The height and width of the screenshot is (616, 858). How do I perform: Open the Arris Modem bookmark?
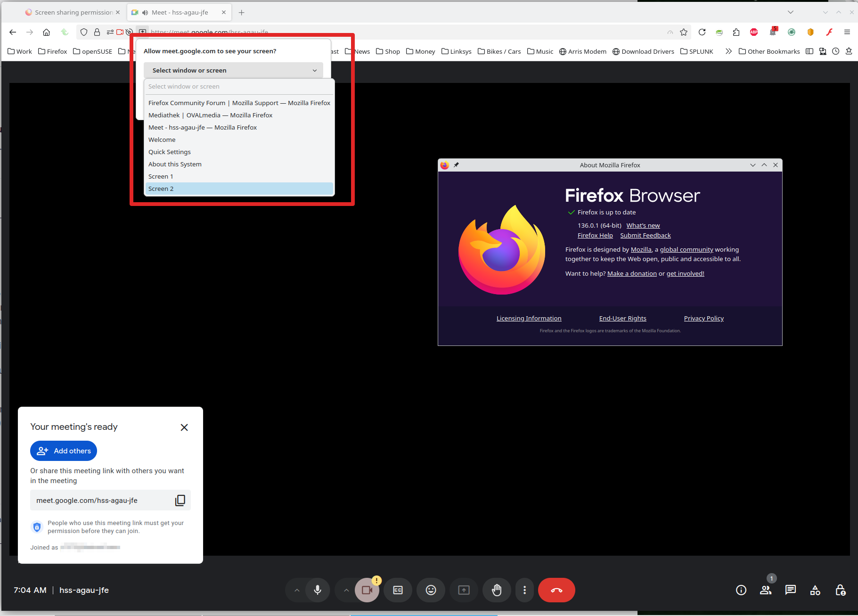tap(583, 51)
